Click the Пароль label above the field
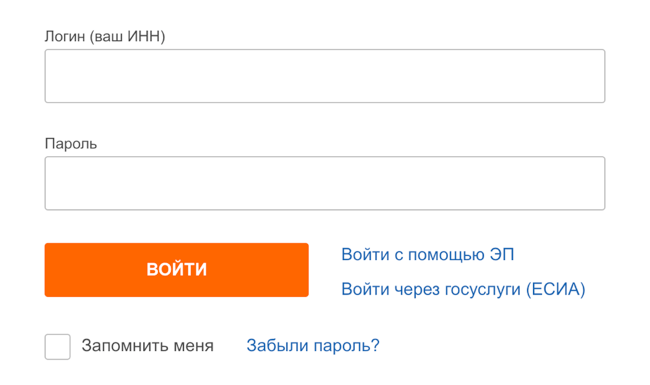The height and width of the screenshot is (385, 650). click(x=71, y=144)
